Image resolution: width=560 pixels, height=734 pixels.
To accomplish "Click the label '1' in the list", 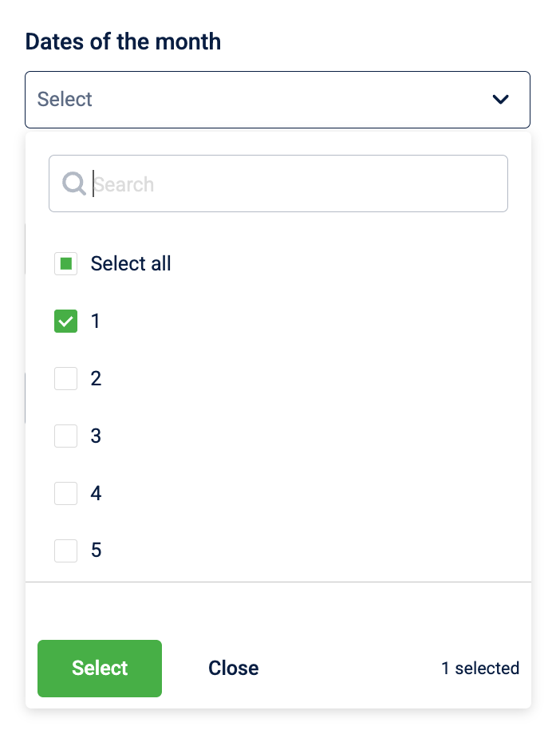I will coord(96,322).
